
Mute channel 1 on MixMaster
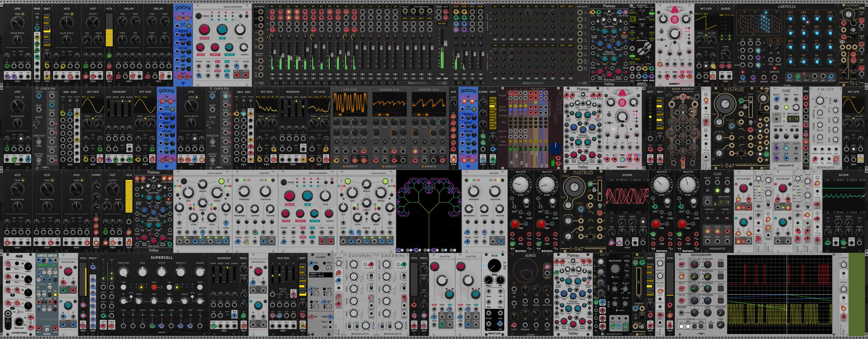(273, 74)
